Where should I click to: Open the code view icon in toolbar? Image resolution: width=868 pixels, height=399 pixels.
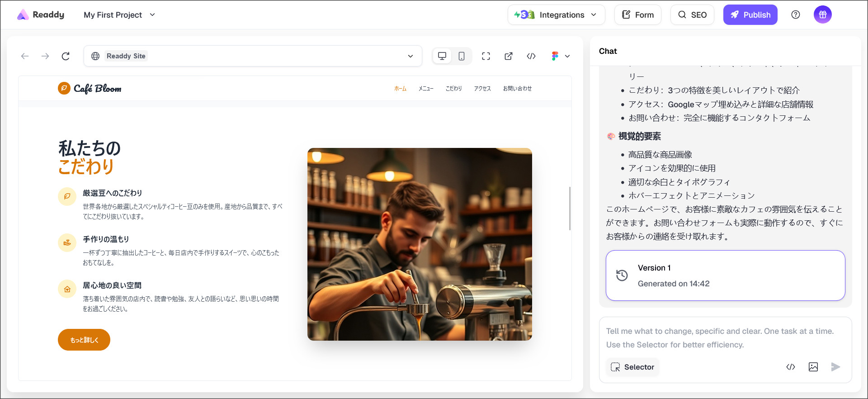pyautogui.click(x=531, y=56)
